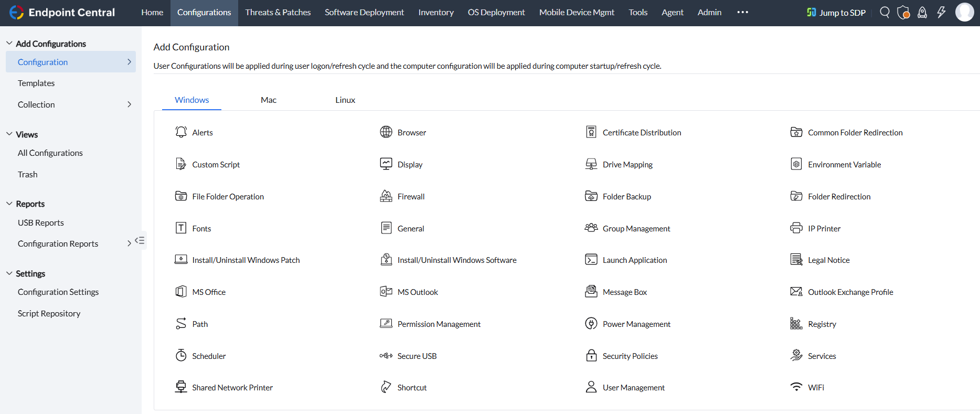
Task: Click the Firewall configuration icon
Action: [386, 196]
